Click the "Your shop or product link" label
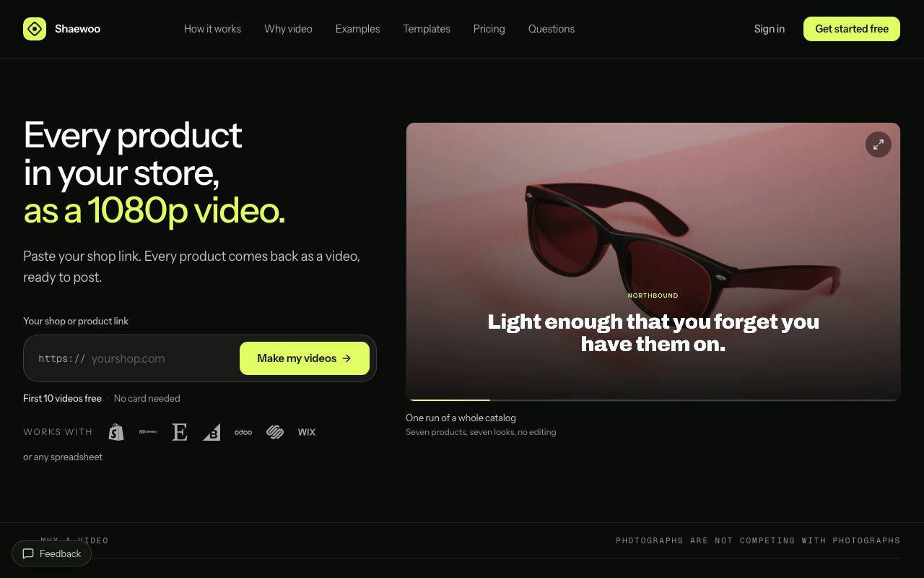Screen dimensions: 924x578 [x=76, y=321]
